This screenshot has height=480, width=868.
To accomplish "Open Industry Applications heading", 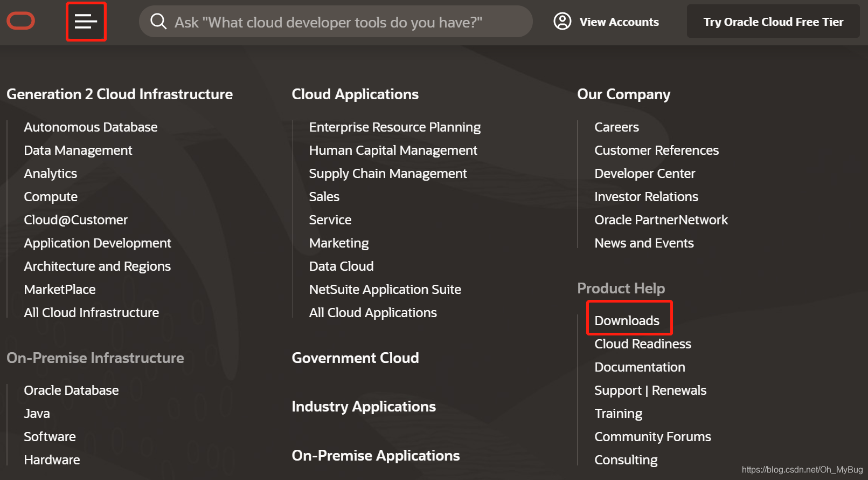I will pyautogui.click(x=364, y=407).
